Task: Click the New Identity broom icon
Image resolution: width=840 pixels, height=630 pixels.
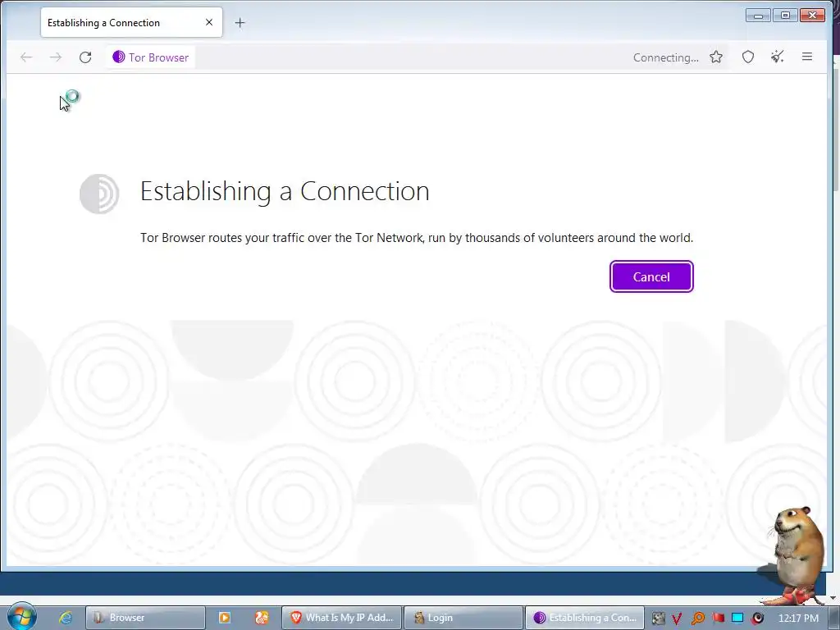Action: (778, 57)
